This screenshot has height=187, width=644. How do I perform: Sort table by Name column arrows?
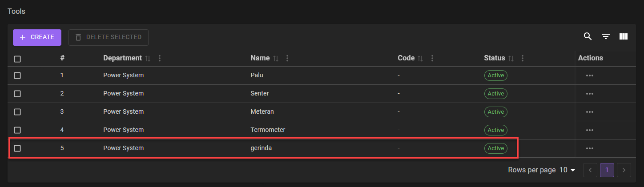point(276,58)
